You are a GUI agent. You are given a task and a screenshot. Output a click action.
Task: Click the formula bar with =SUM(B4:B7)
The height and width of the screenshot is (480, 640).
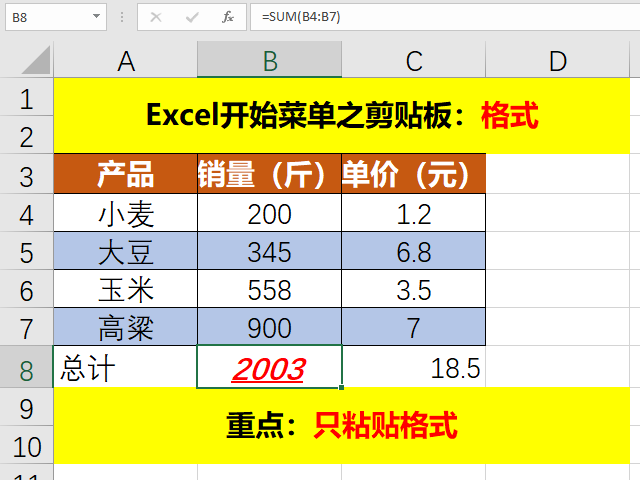[445, 17]
